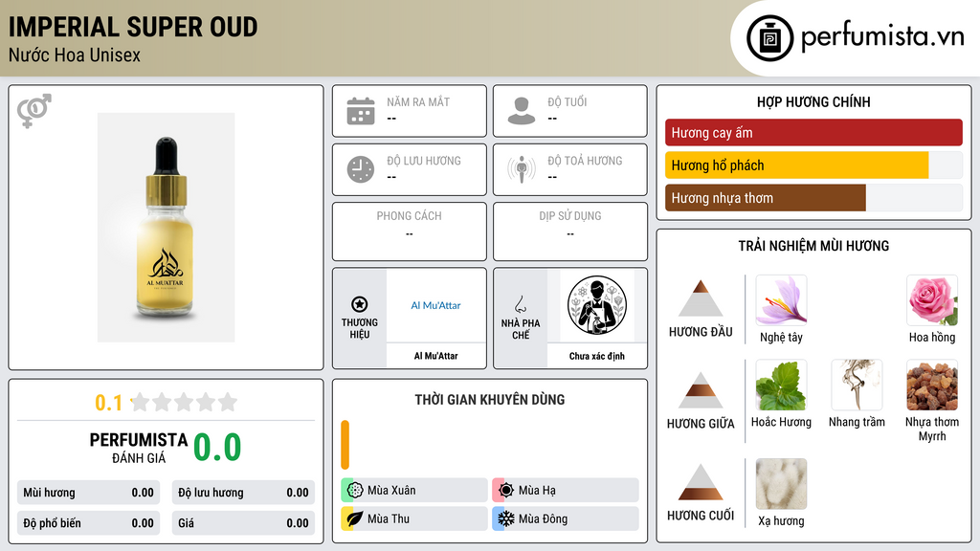Click the Mùa Thu leaf icon

[x=355, y=518]
